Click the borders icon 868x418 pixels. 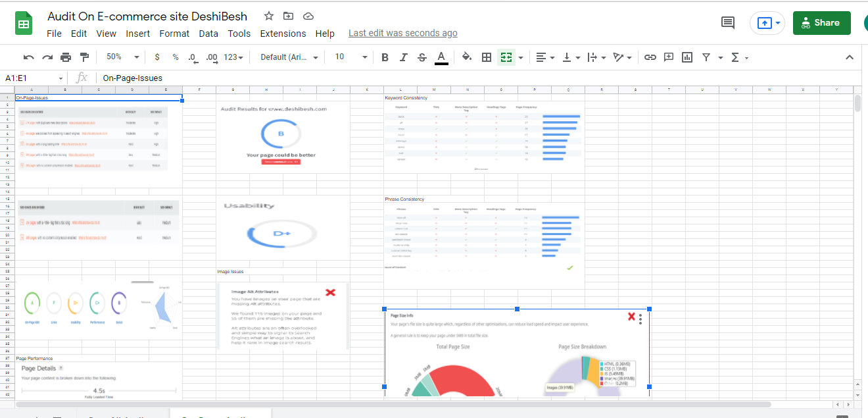(487, 57)
